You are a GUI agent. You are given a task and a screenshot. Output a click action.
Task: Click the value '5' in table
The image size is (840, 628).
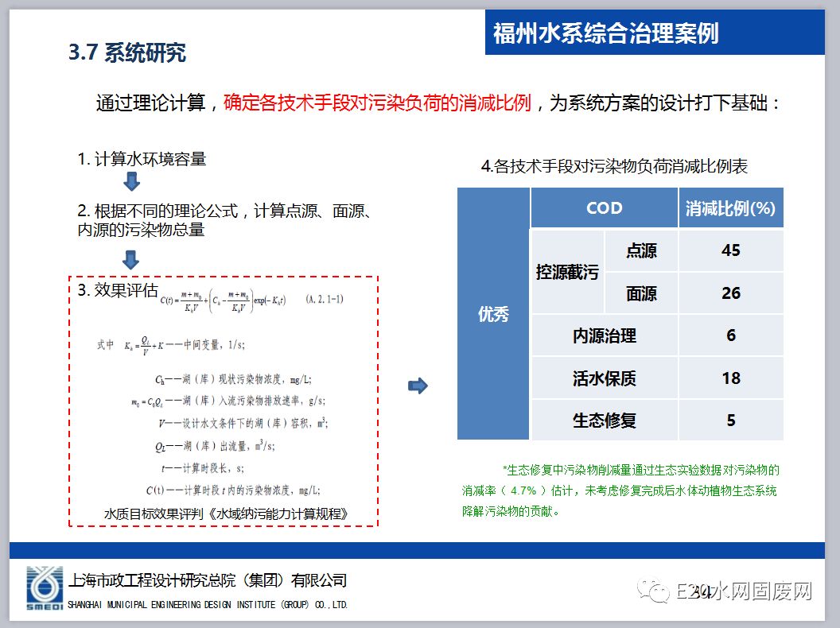731,421
